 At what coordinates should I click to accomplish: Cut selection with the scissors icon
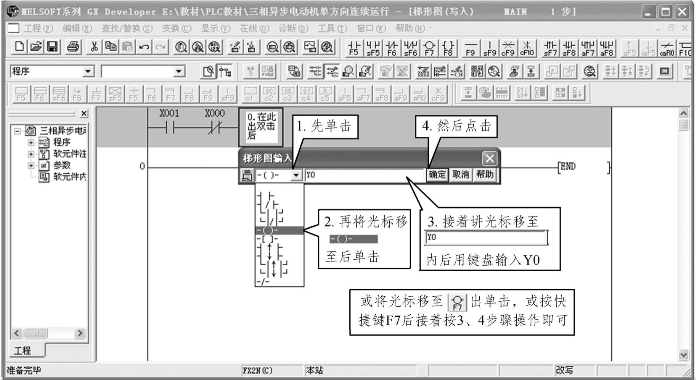[x=94, y=47]
